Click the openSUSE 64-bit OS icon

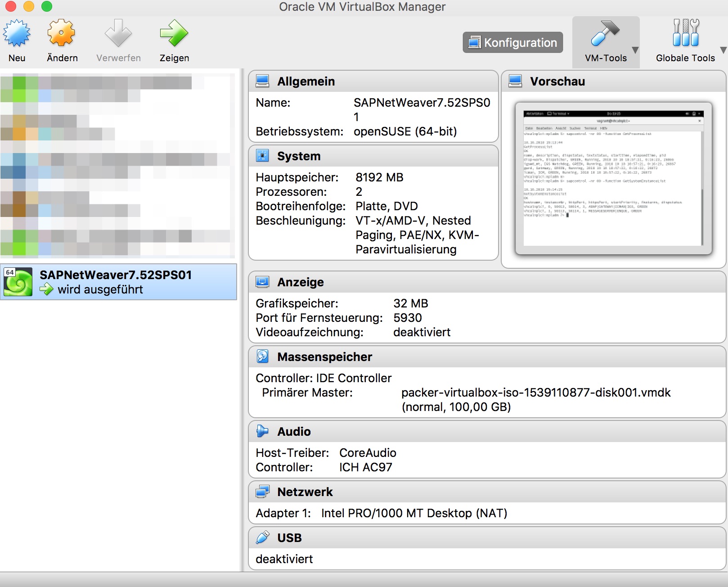[x=18, y=282]
